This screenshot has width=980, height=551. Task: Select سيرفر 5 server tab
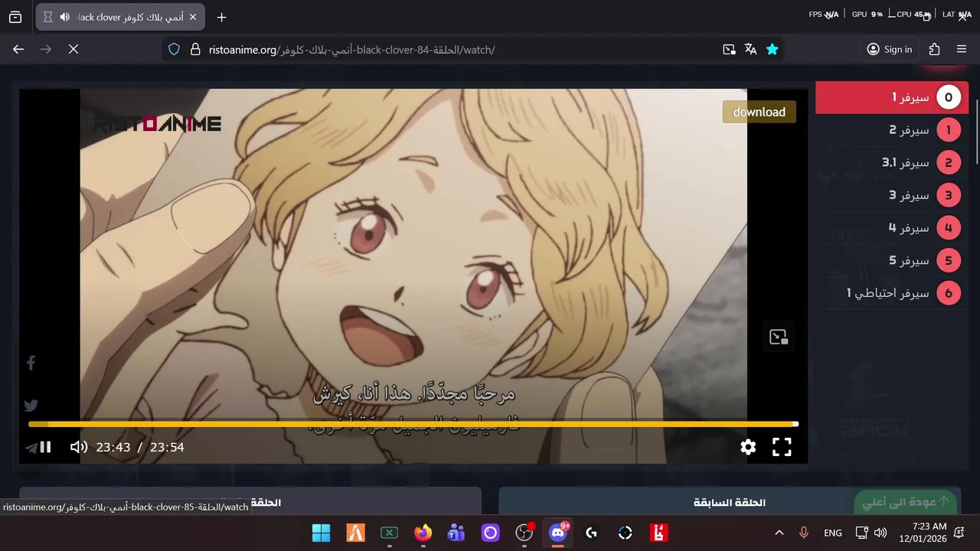point(892,260)
